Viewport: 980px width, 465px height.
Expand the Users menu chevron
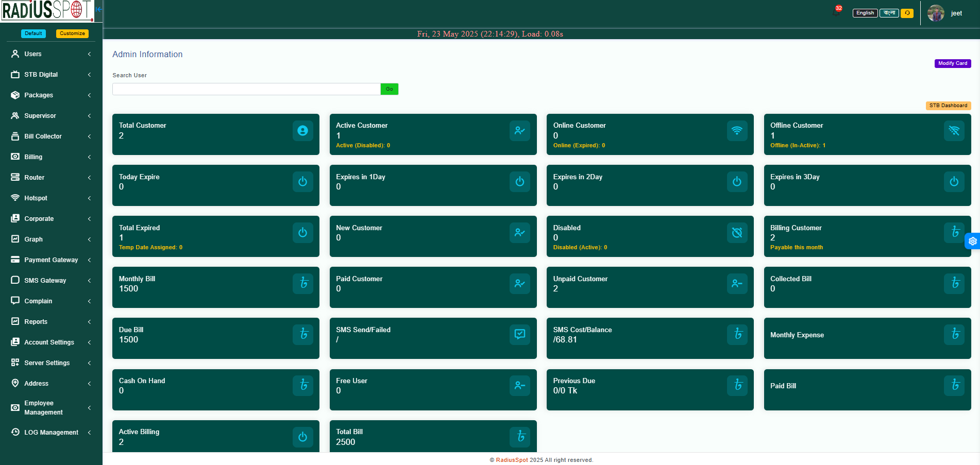click(x=89, y=54)
